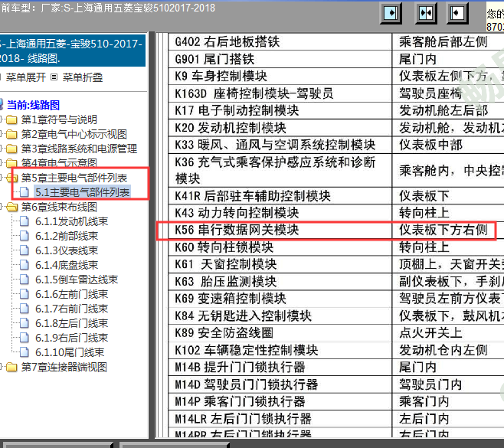This screenshot has height=448, width=504.
Task: Click document icon of 5.1主要电气部件列表
Action: pos(25,192)
